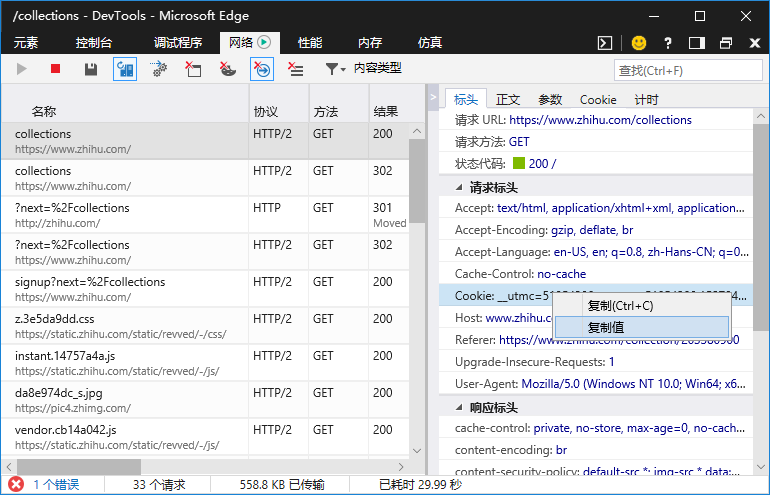The height and width of the screenshot is (495, 770).
Task: Select collections request with 200 result
Action: [x=205, y=141]
